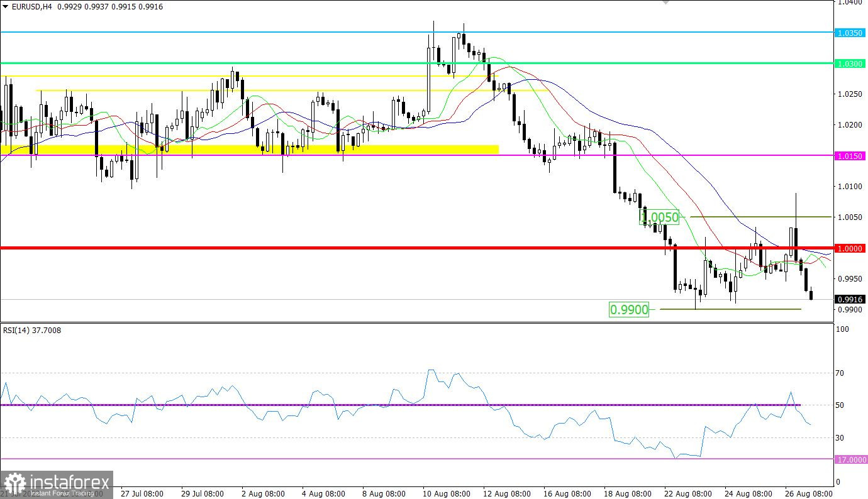Click the EURUSD,H4 chart title text
Viewport: 868px width, 499px height.
pos(31,6)
